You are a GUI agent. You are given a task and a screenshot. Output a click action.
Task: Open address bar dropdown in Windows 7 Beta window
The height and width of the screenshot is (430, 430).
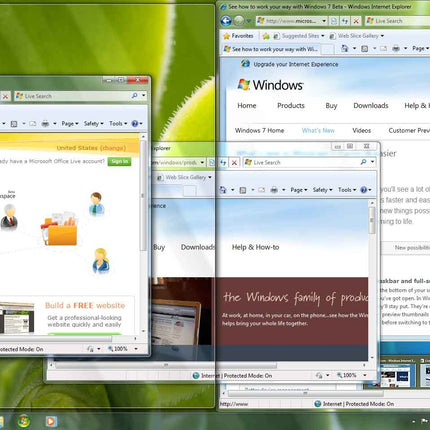324,21
